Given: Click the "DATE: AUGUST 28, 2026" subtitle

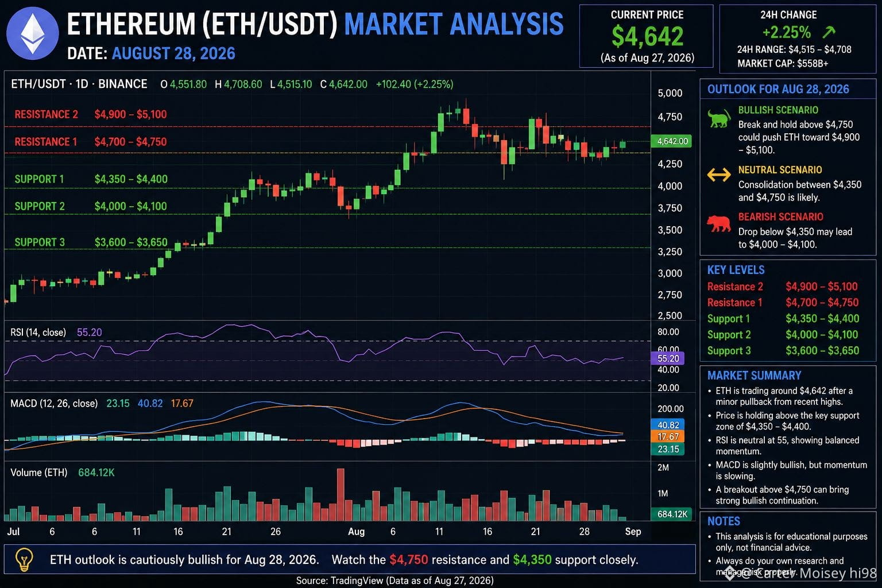Looking at the screenshot, I should (151, 53).
